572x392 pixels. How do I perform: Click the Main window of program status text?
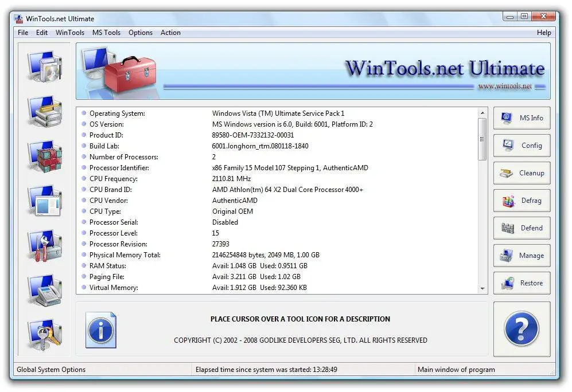point(456,370)
